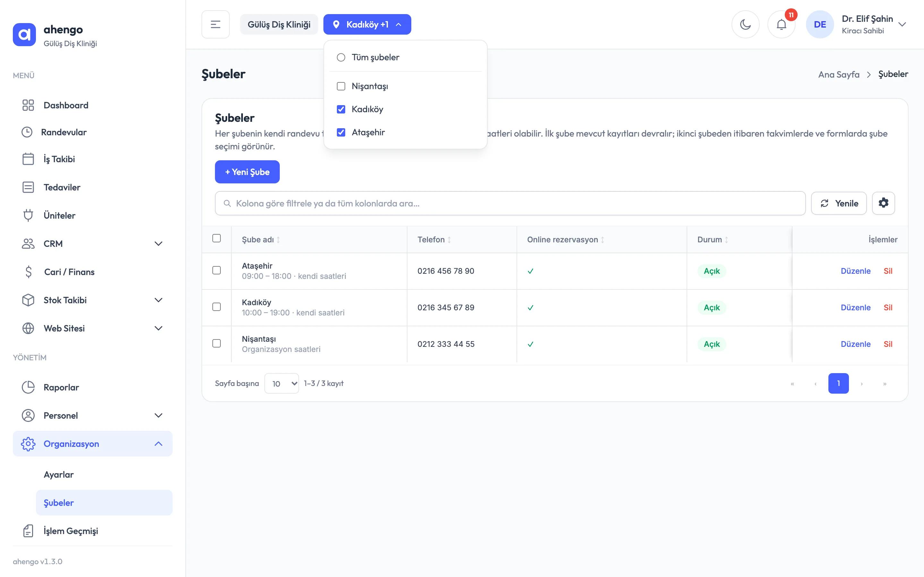Open the rows per page selector
Screen dimensions: 924x577
(x=281, y=383)
